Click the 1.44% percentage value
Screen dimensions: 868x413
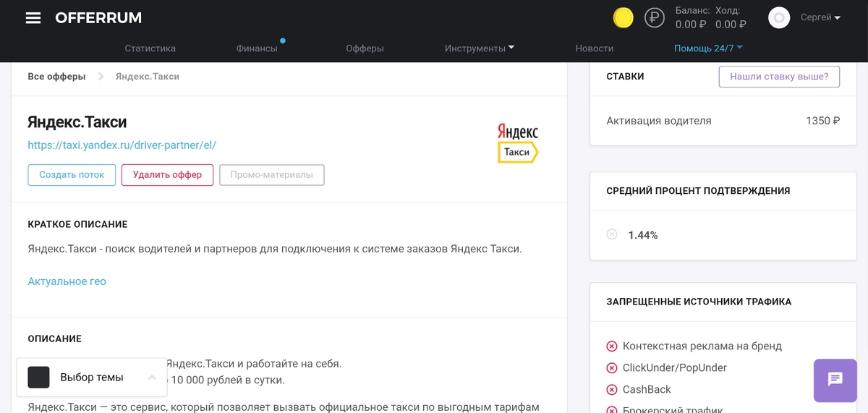pos(643,235)
